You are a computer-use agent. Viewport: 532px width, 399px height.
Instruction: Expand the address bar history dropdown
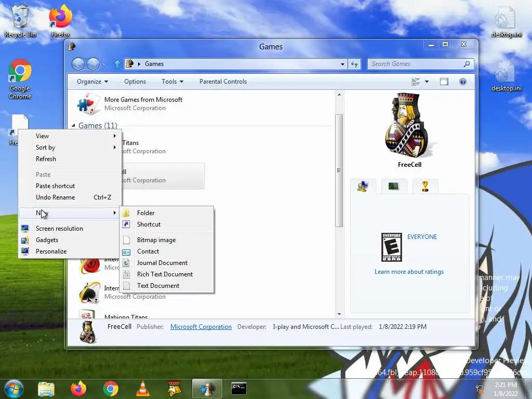343,64
